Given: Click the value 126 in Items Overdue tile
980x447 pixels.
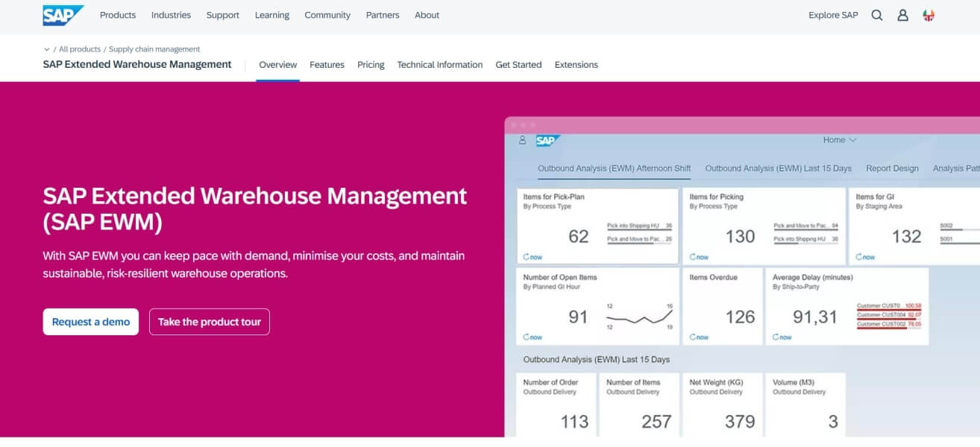Looking at the screenshot, I should click(x=740, y=317).
